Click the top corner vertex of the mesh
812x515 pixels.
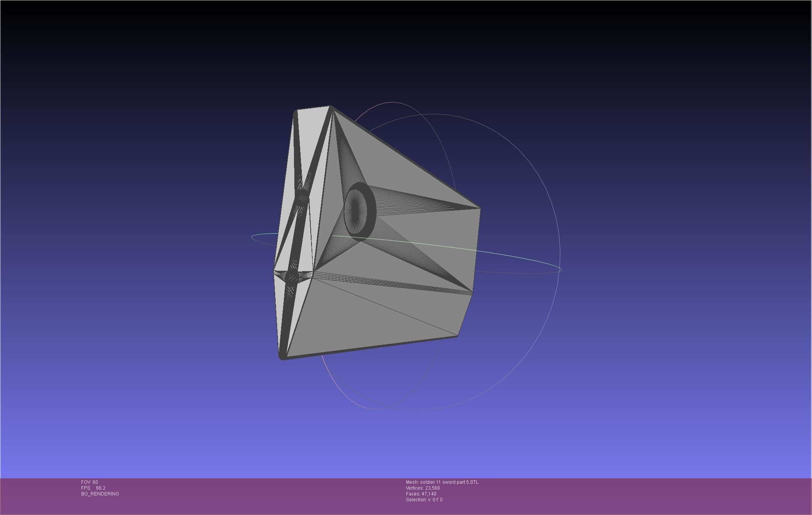pyautogui.click(x=330, y=107)
